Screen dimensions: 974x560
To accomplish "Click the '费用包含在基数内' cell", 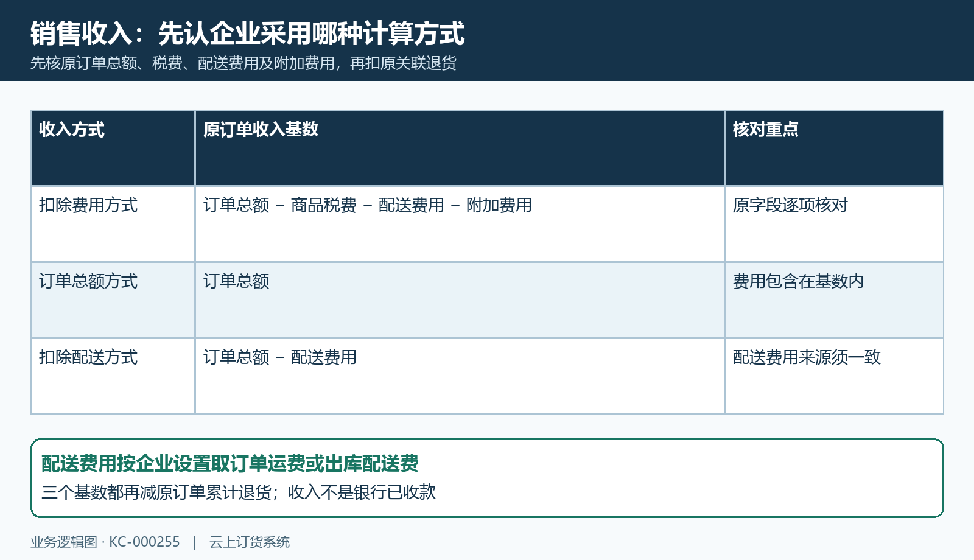I will pos(834,300).
